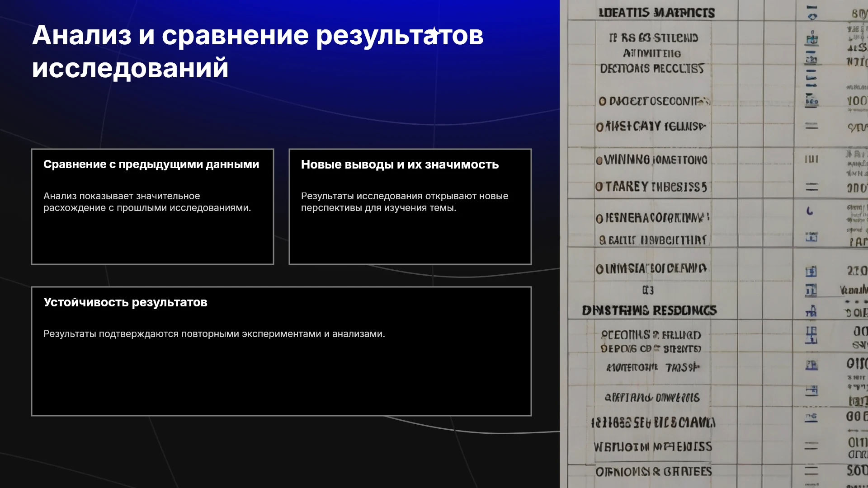
Task: Click the tally marks beside the WINNING row
Action: [811, 159]
